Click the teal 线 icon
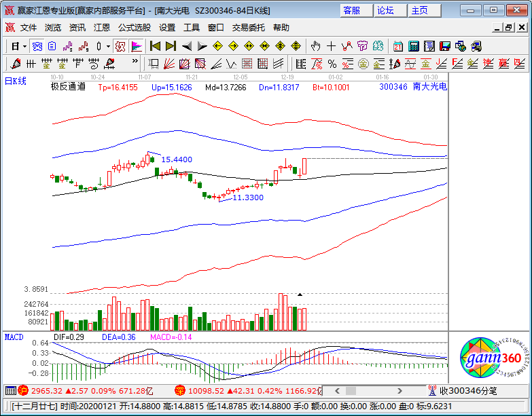The width and height of the screenshot is (532, 416). [378, 46]
